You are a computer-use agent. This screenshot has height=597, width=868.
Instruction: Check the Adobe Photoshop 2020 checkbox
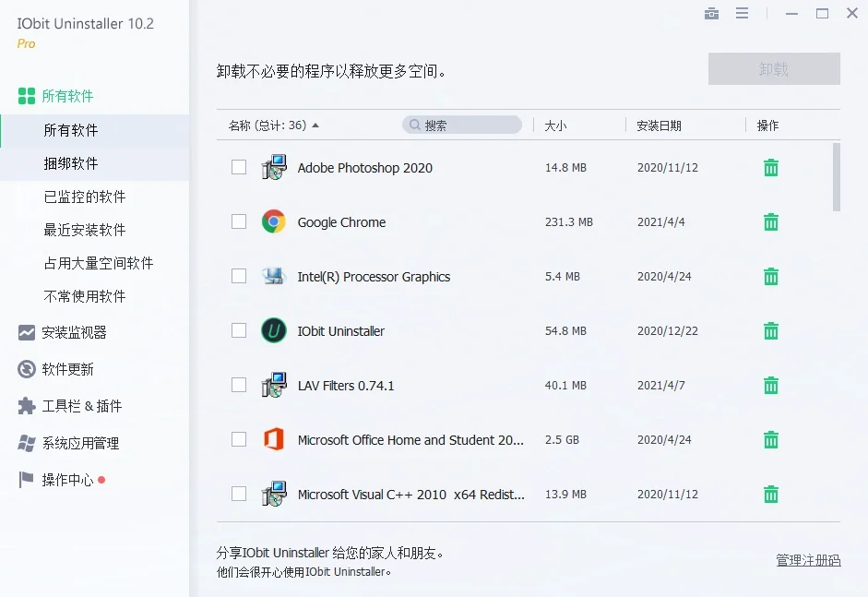coord(239,168)
